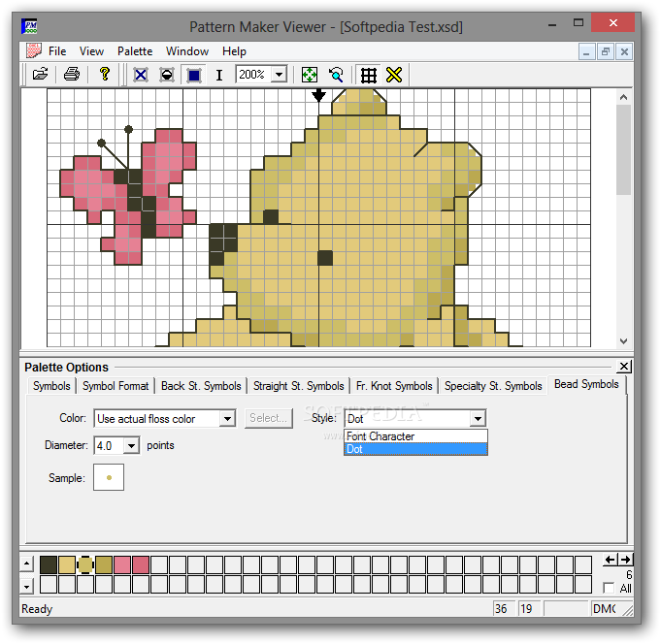Click the green fit-to-window arrows icon
The width and height of the screenshot is (661, 644).
[310, 75]
